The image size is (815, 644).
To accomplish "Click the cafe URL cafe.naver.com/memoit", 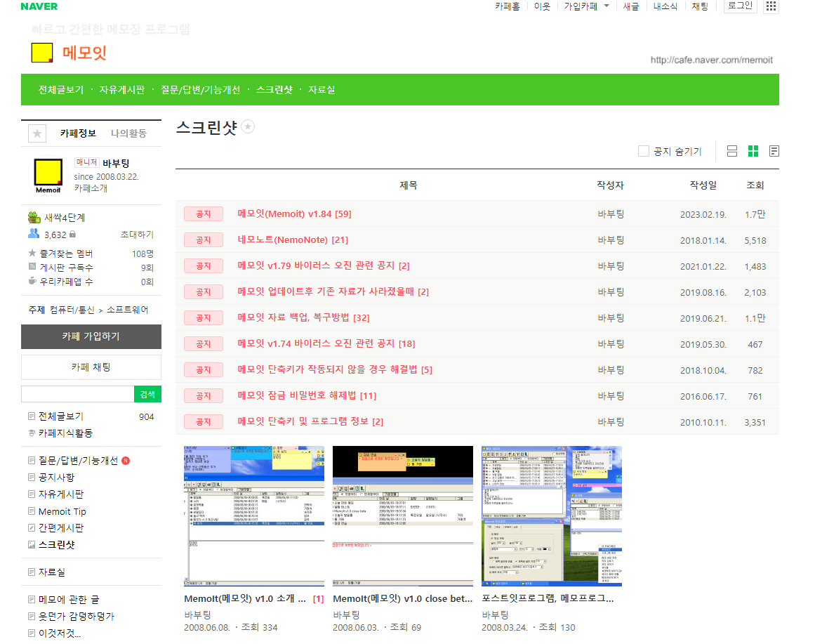I will (712, 60).
